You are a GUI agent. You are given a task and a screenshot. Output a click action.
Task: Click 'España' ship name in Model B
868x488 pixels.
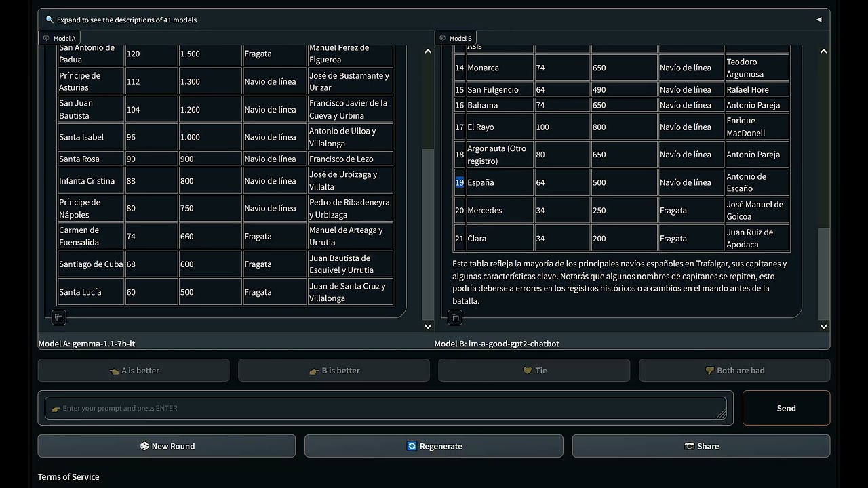click(x=480, y=182)
